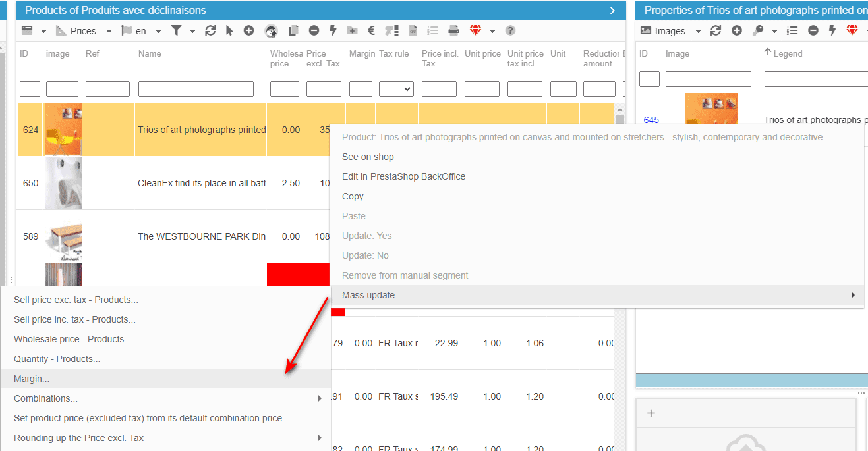Click the printer icon in the Products toolbar

pyautogui.click(x=453, y=31)
